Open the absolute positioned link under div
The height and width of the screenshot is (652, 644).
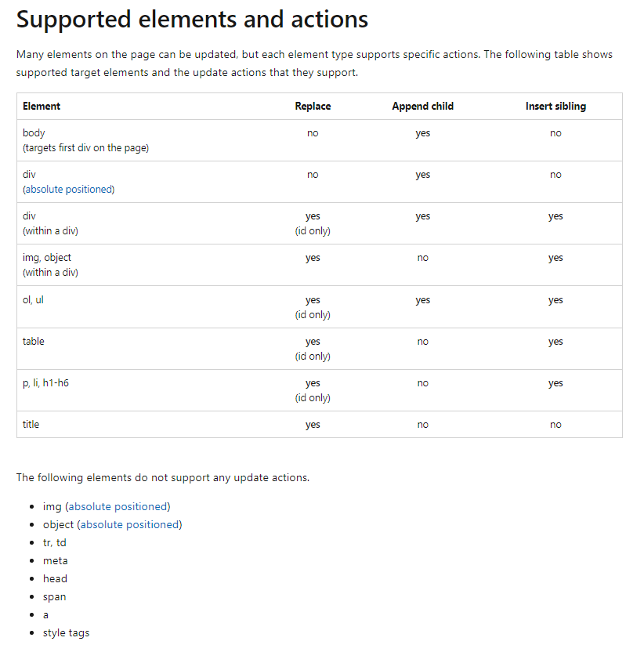(x=69, y=190)
